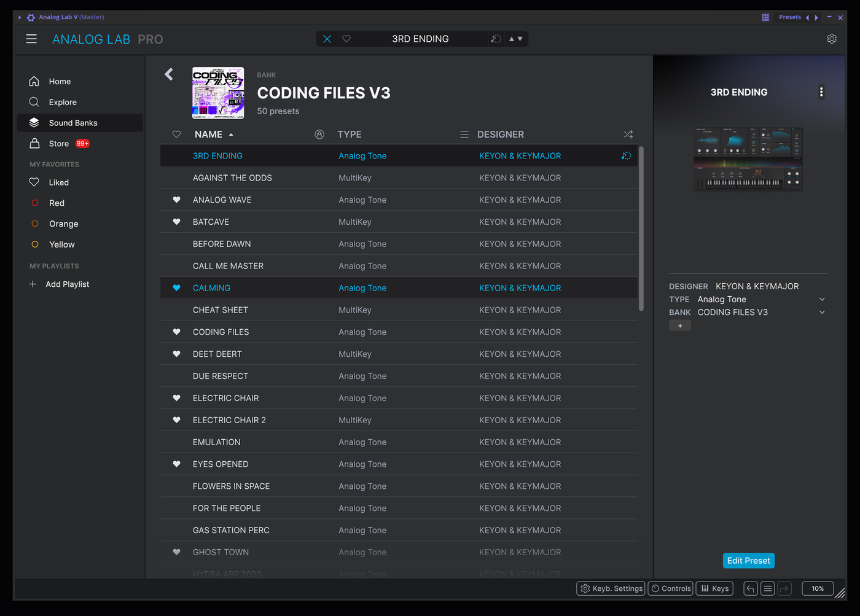Go back with the left chevron arrow
Screen dimensions: 860x616
pos(169,74)
